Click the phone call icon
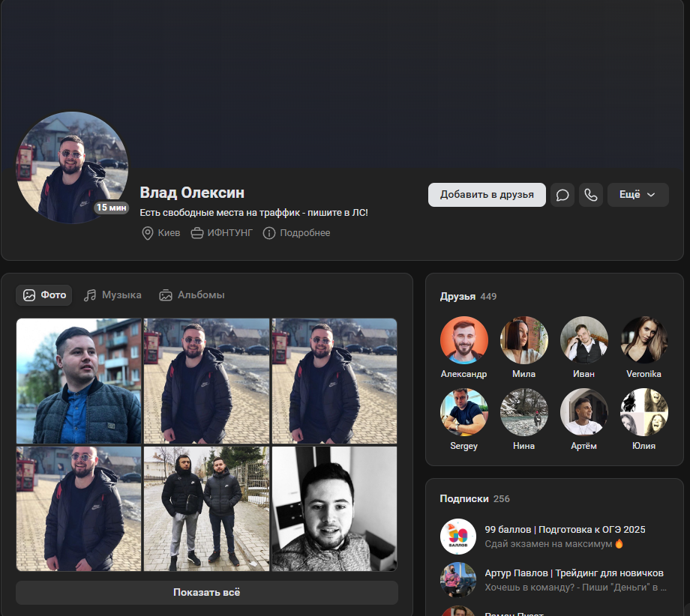The image size is (690, 616). coord(590,195)
